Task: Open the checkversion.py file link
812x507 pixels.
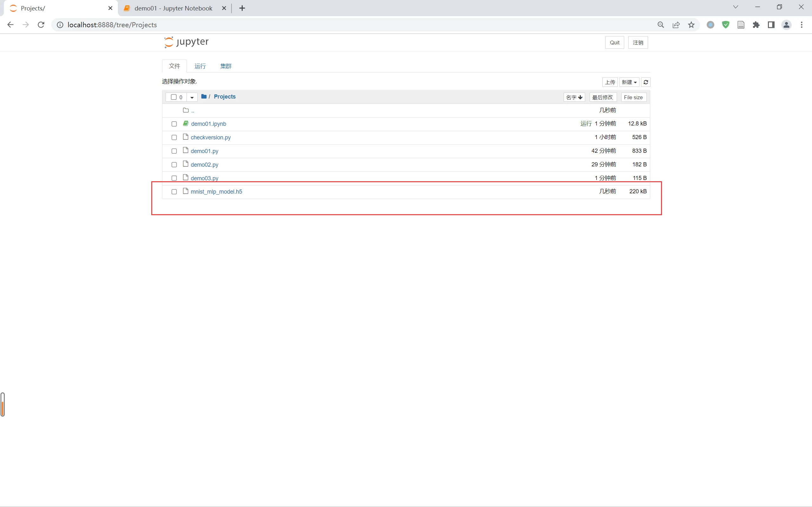Action: click(x=210, y=138)
